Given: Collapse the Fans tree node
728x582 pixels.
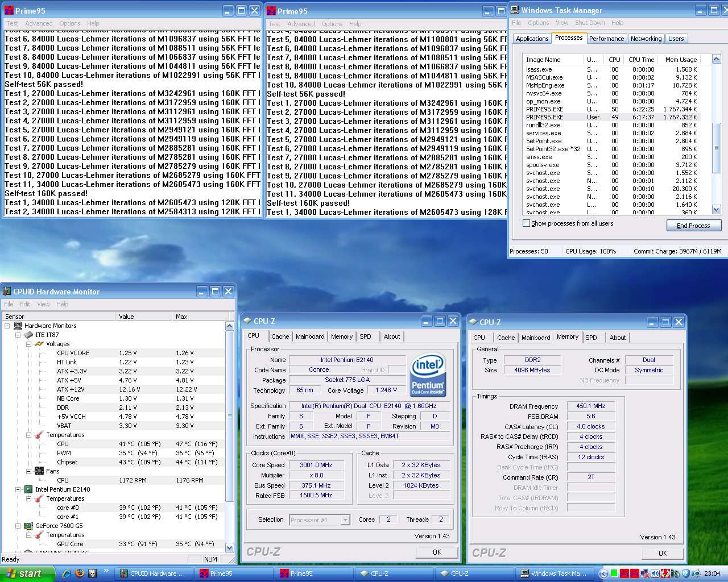Looking at the screenshot, I should [x=28, y=471].
